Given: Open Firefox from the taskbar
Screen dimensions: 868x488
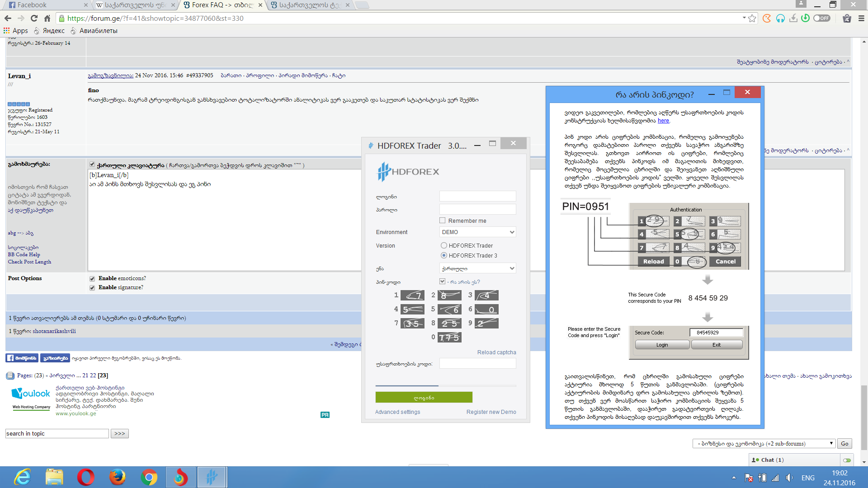Looking at the screenshot, I should 117,477.
